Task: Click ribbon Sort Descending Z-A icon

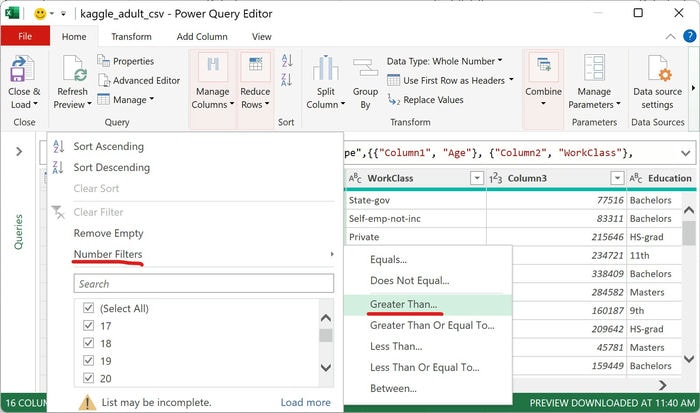Action: coord(287,80)
